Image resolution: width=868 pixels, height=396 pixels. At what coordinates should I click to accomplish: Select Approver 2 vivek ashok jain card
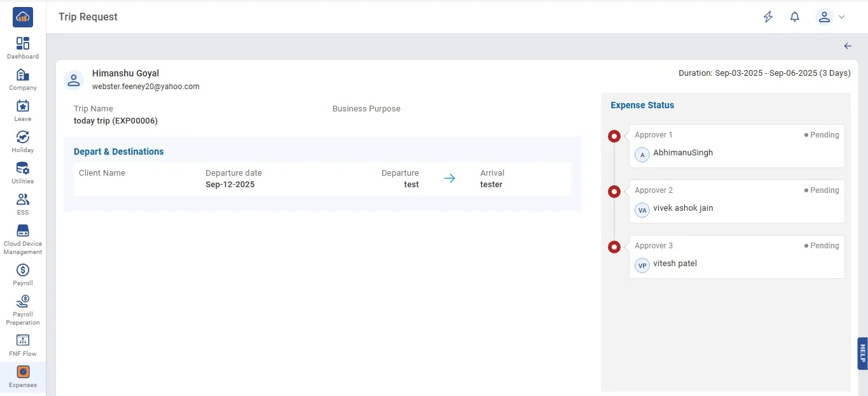(x=736, y=201)
